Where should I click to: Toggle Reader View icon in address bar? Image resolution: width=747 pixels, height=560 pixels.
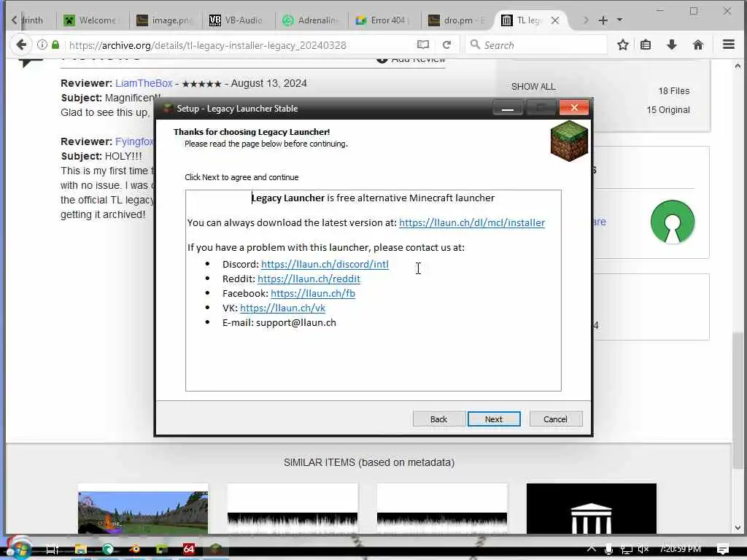tap(423, 44)
